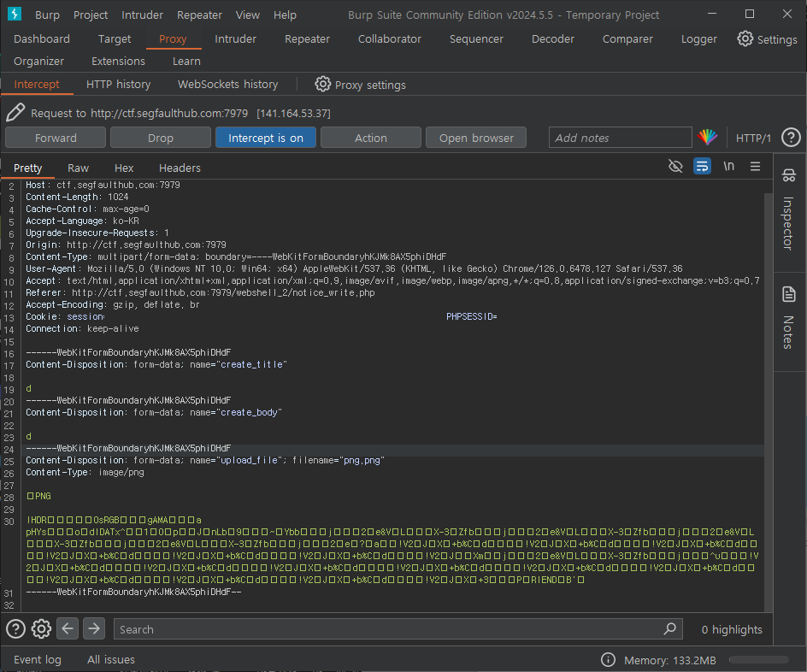Switch to the Extensions tab
This screenshot has height=672, width=807.
[x=118, y=61]
